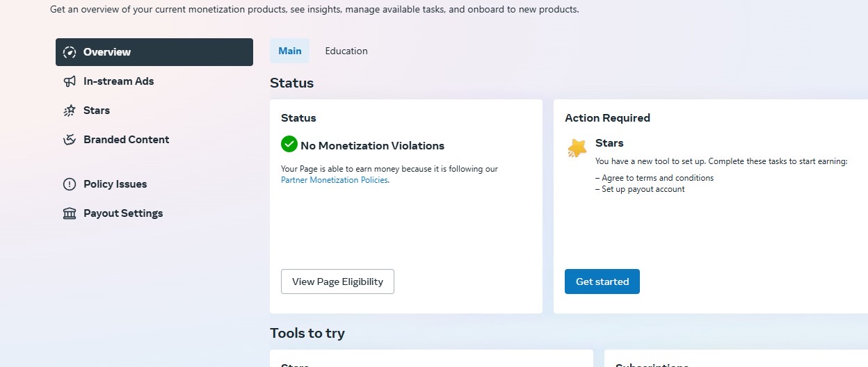Click the Stars sparkle icon in sidebar
Viewport: 868px width, 367px height.
point(70,111)
